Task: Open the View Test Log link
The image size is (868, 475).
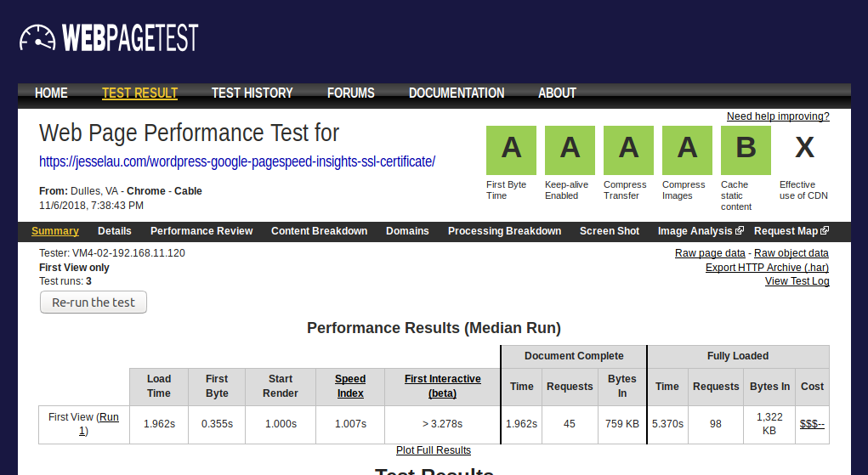Action: tap(797, 281)
